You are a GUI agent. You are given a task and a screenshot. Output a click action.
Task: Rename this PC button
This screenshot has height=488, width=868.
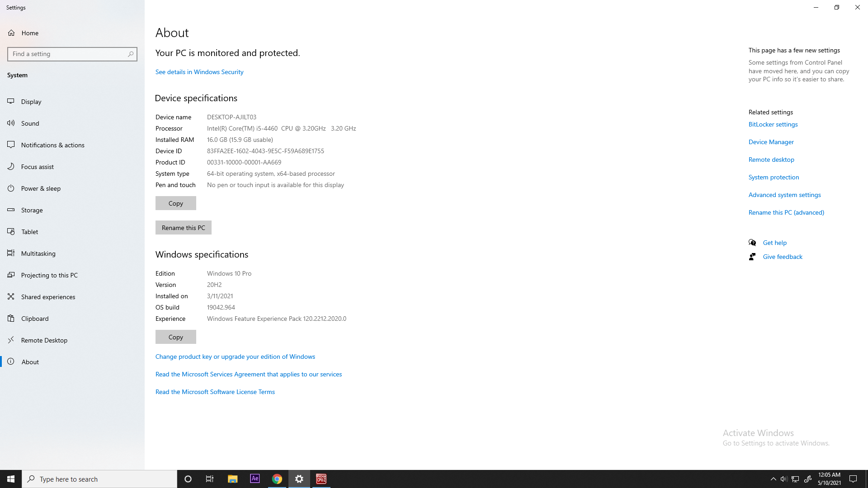click(183, 227)
